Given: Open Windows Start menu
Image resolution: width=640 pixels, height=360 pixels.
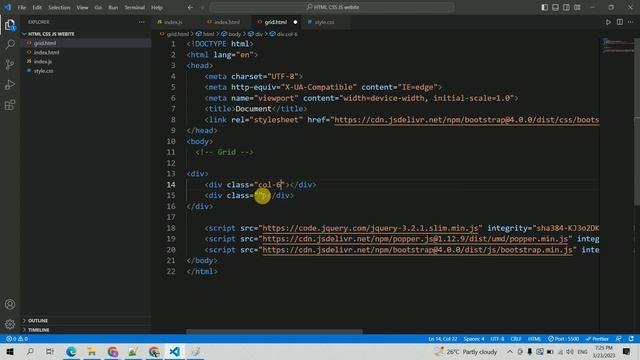Looking at the screenshot, I should coord(10,351).
